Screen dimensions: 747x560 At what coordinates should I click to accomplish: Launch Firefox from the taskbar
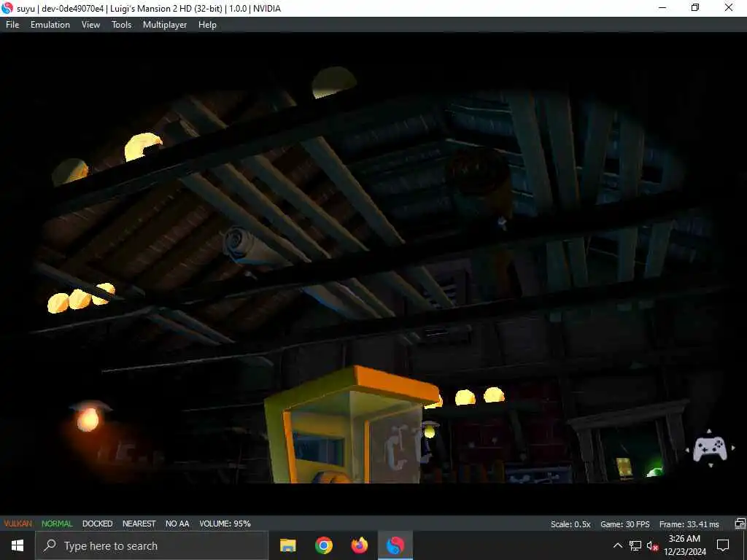[x=359, y=545]
